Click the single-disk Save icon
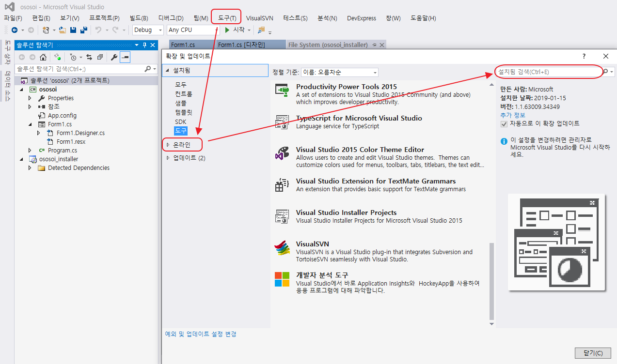This screenshot has height=364, width=617. pos(73,30)
